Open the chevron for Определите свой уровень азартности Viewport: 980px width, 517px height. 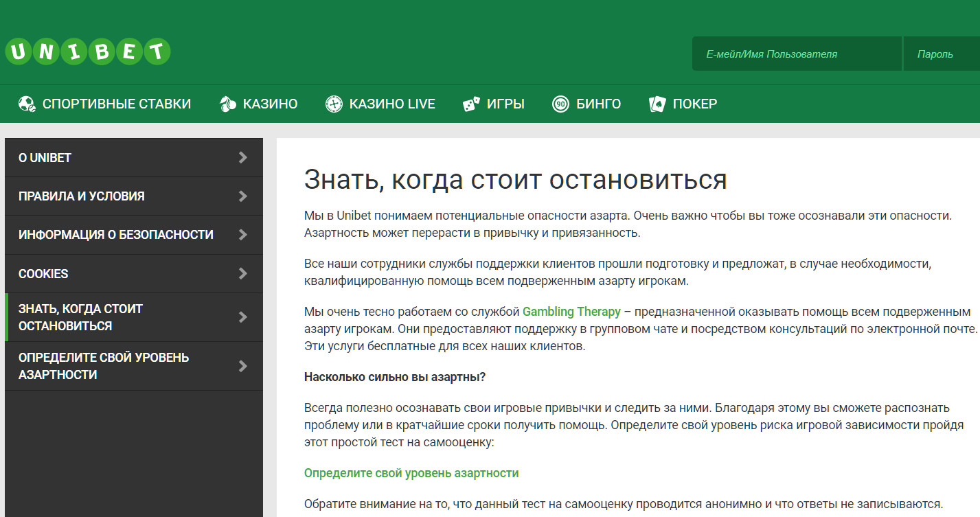click(x=243, y=366)
